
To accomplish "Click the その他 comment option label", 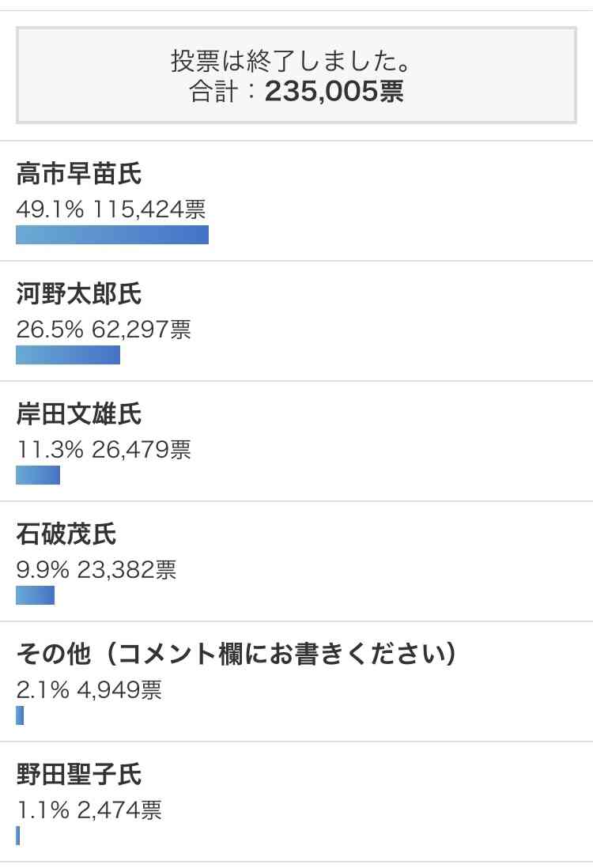I will tap(236, 654).
